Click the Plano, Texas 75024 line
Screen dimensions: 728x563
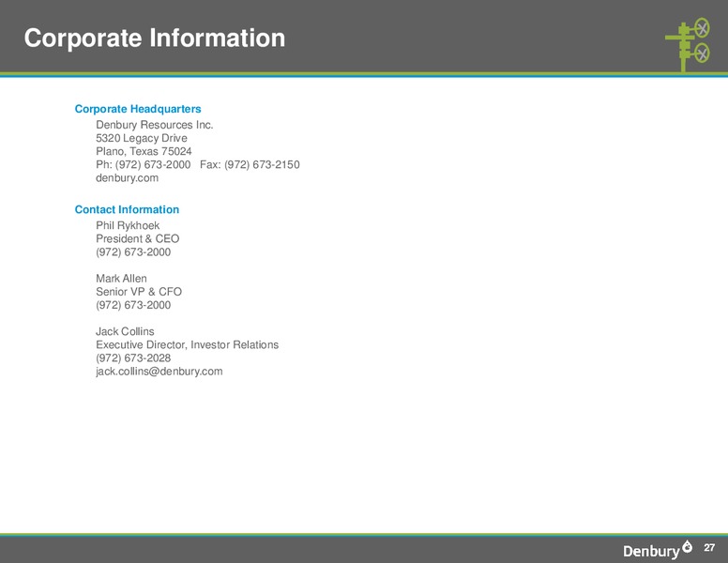point(144,151)
